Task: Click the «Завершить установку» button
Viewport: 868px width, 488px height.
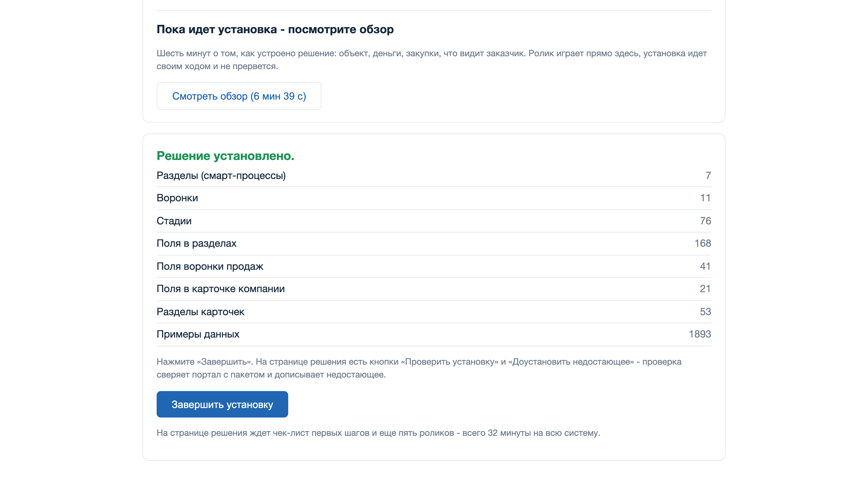Action: coord(222,404)
